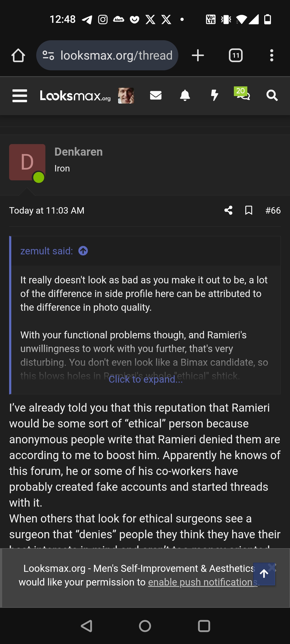Open the tab switcher showing 11 tabs
Image resolution: width=290 pixels, height=644 pixels.
[235, 56]
